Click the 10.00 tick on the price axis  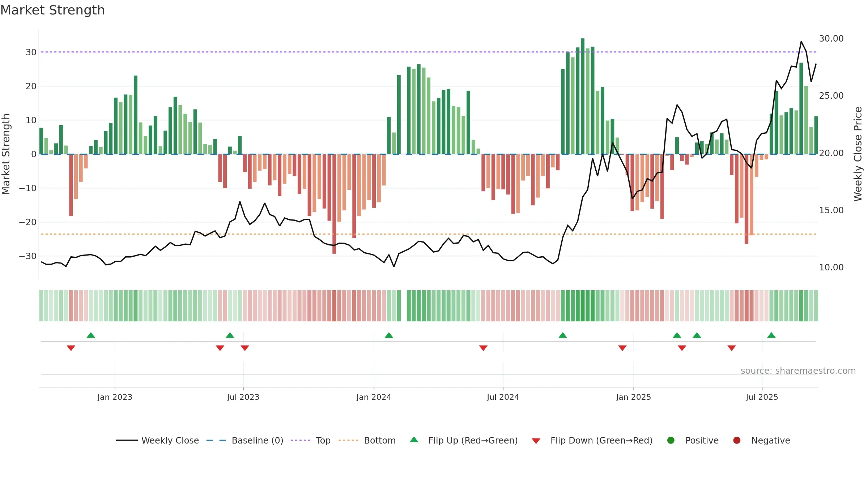(x=831, y=267)
